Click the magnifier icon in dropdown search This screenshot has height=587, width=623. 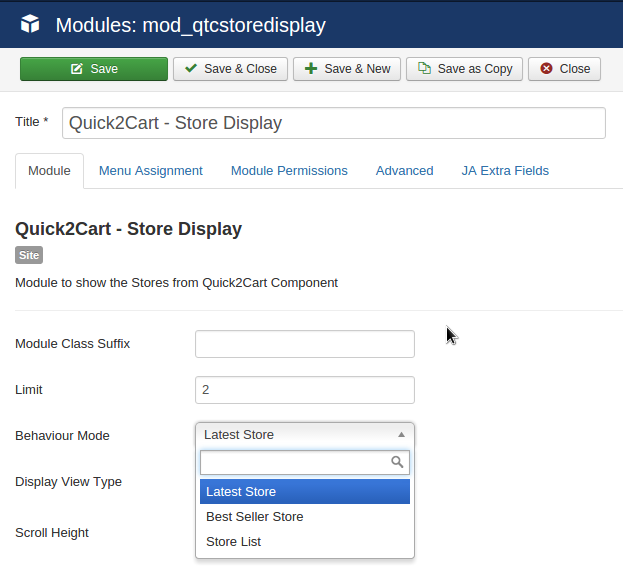coord(397,462)
